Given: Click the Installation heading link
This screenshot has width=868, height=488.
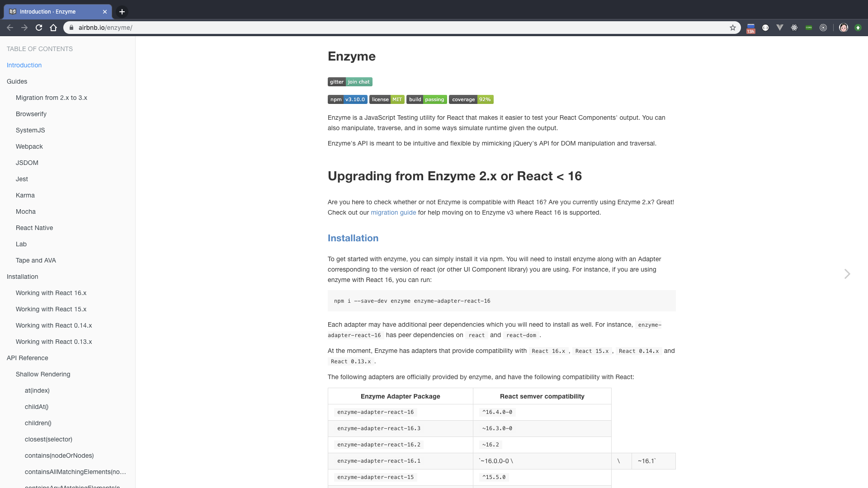Looking at the screenshot, I should (353, 238).
